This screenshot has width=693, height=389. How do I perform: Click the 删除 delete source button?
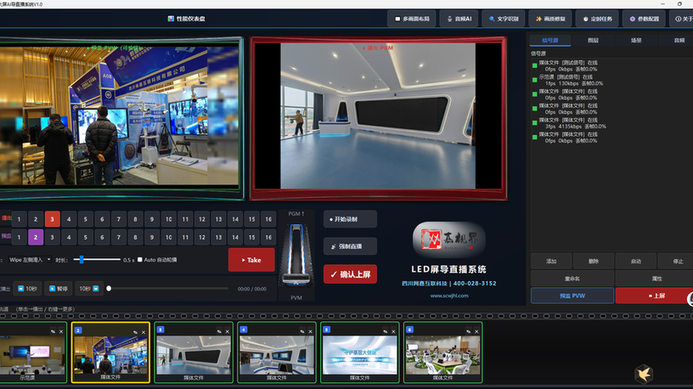pos(593,261)
